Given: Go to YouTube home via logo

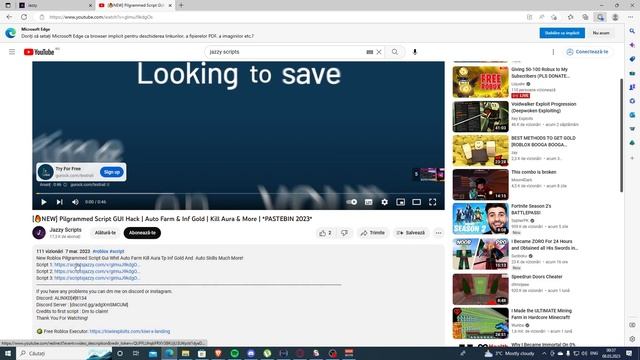Looking at the screenshot, I should pyautogui.click(x=39, y=52).
